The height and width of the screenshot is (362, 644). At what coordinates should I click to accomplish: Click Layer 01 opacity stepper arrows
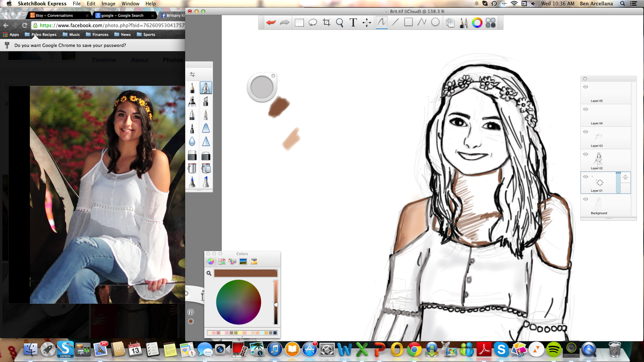pos(625,178)
